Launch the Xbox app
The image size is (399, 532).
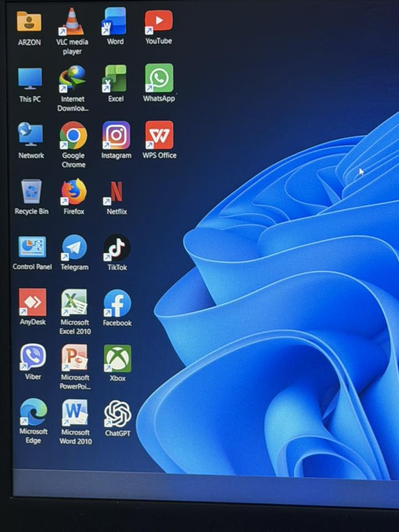[117, 359]
